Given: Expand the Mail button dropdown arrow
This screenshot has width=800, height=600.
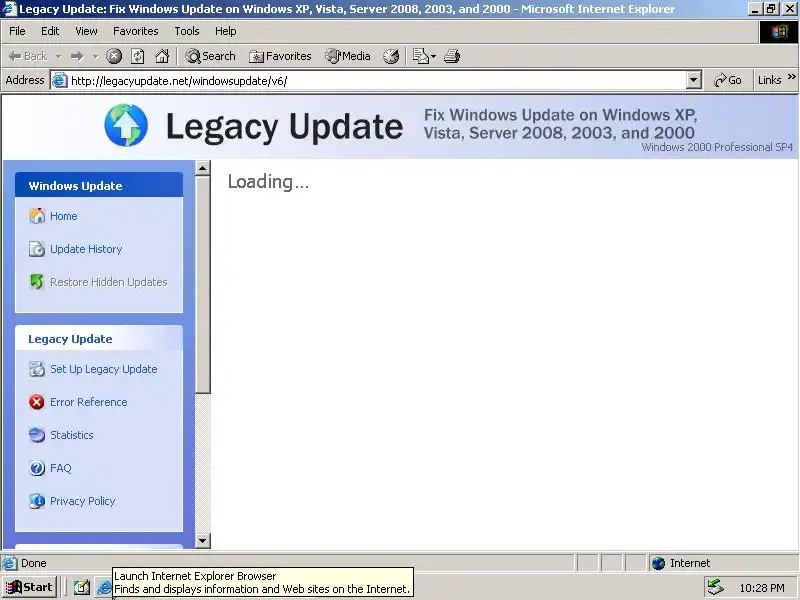Looking at the screenshot, I should pos(433,56).
